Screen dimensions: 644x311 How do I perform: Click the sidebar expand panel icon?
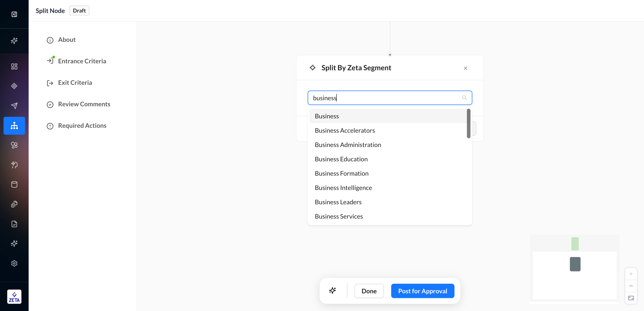tap(14, 14)
